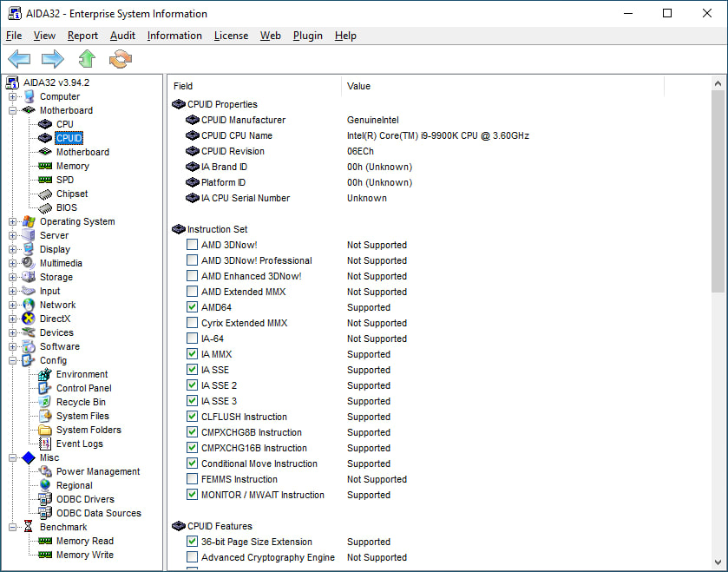Click the Benchmark hourglass icon
The width and height of the screenshot is (728, 572).
coord(29,527)
